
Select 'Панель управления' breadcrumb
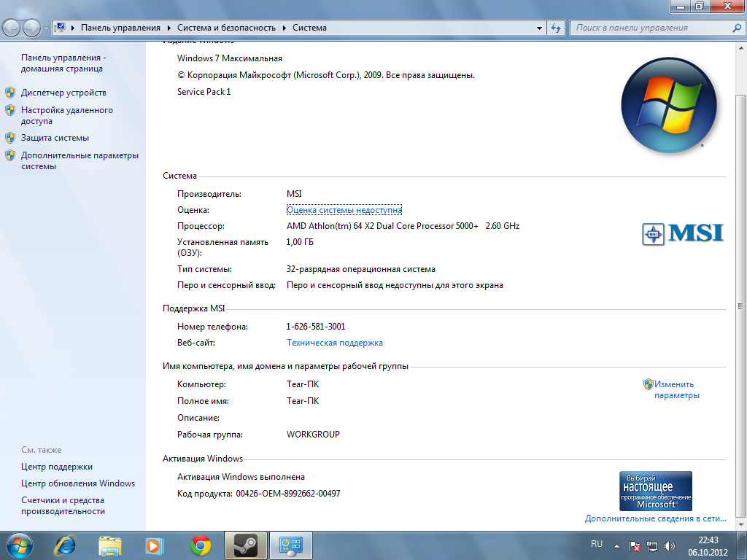pyautogui.click(x=120, y=28)
